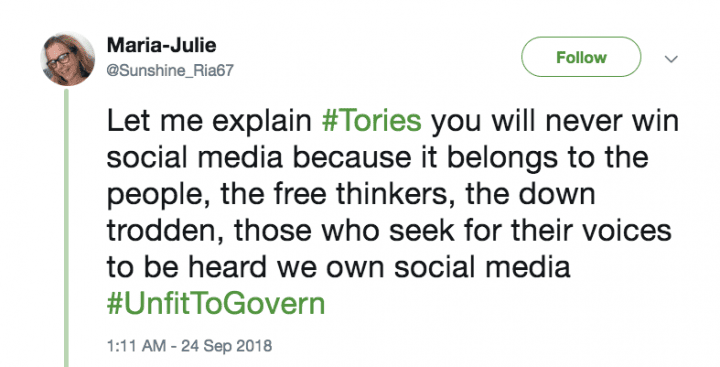Viewport: 720px width, 367px height.
Task: Click the Maria-Julie display name
Action: [x=161, y=45]
